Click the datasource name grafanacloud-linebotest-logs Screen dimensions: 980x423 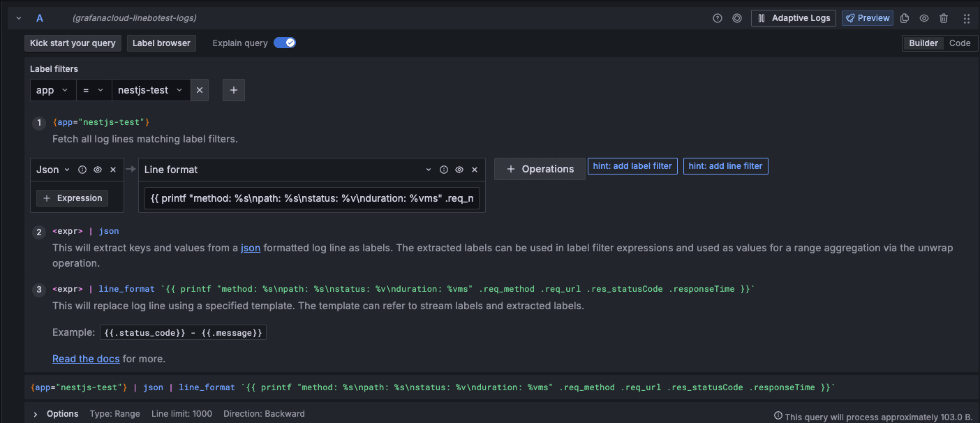tap(135, 18)
